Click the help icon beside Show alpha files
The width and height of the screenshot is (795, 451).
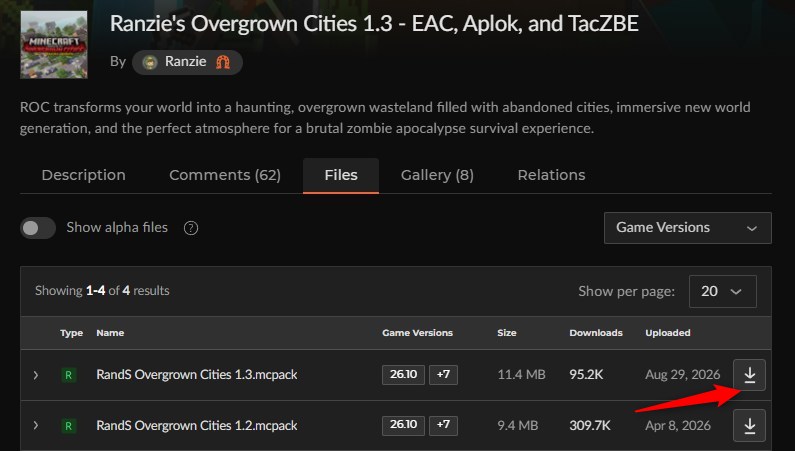[191, 228]
